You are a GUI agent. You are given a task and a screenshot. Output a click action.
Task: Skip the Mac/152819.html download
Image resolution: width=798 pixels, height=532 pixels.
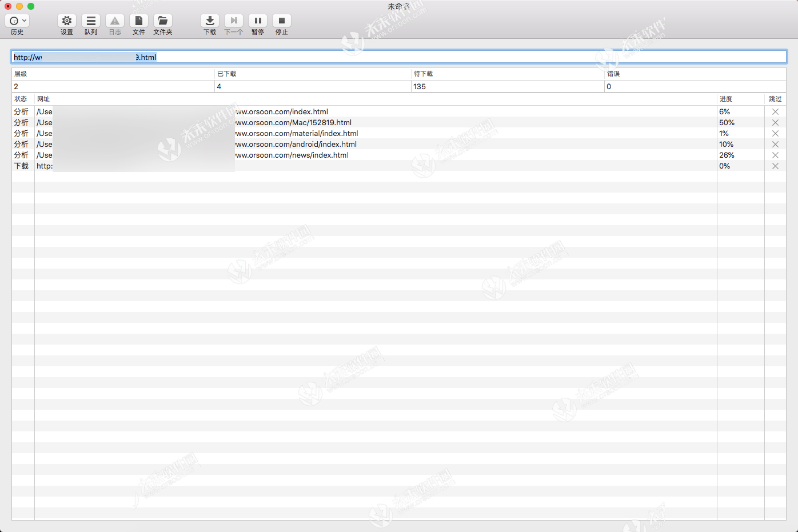(775, 122)
